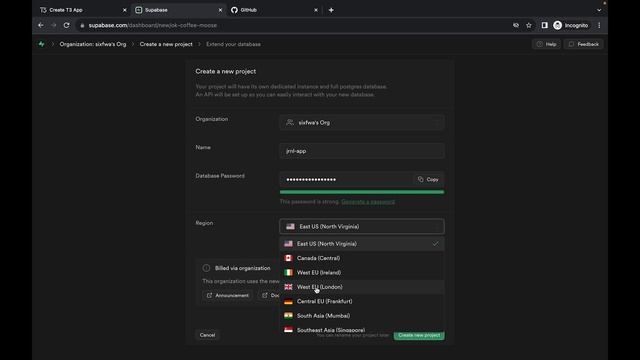Select South Asia (Mumbai) region
640x360 pixels.
click(x=362, y=316)
